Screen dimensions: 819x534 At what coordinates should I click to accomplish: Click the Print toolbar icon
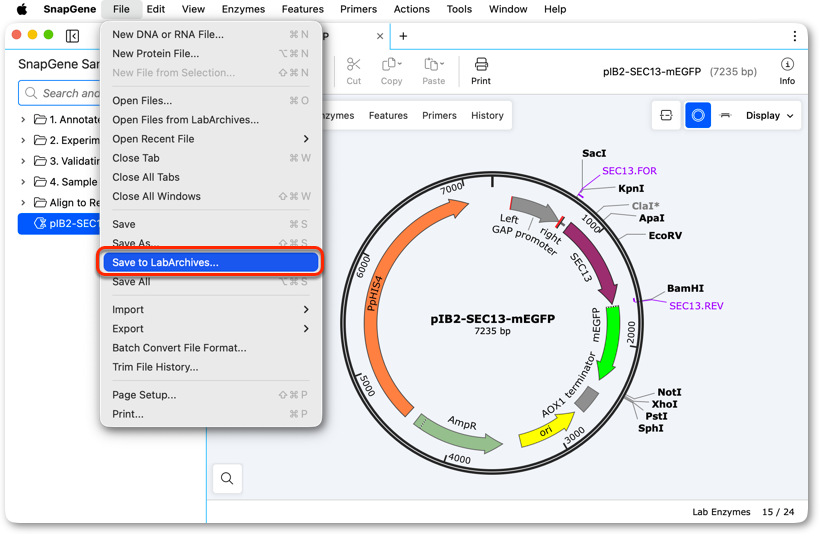click(481, 64)
